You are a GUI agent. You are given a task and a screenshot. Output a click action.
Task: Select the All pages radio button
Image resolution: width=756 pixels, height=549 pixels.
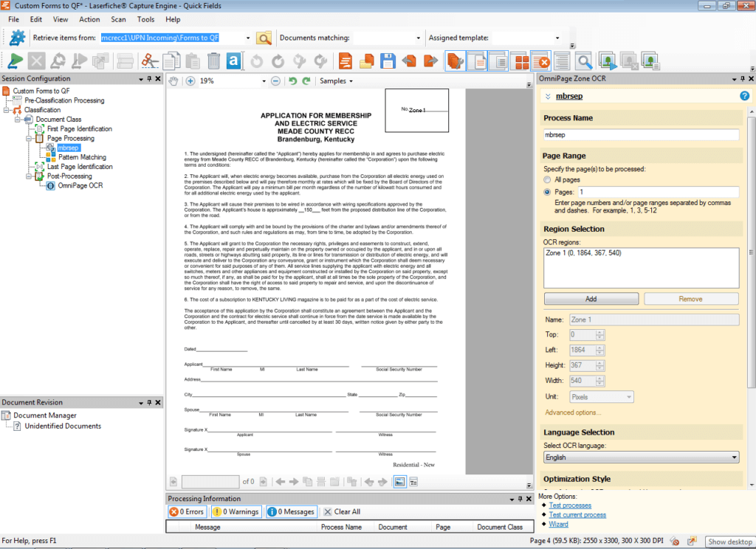tap(547, 180)
